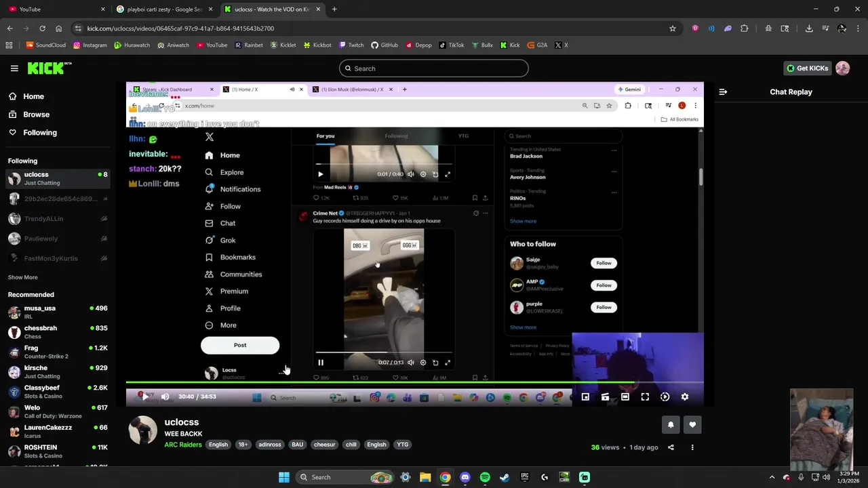The height and width of the screenshot is (488, 868).
Task: Open the floating video thumbnail of person lying down
Action: 822,430
